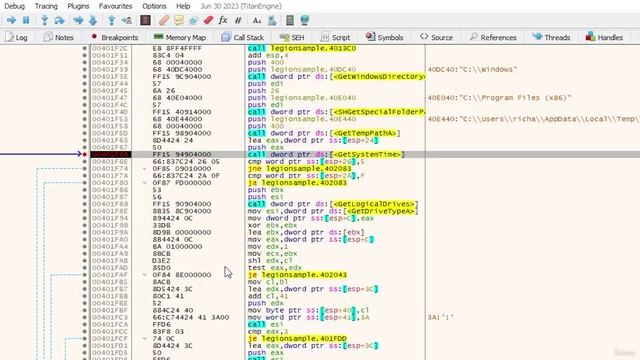Open the Scylla plugin icon
Screen dimensions: 640x360
tap(145, 20)
